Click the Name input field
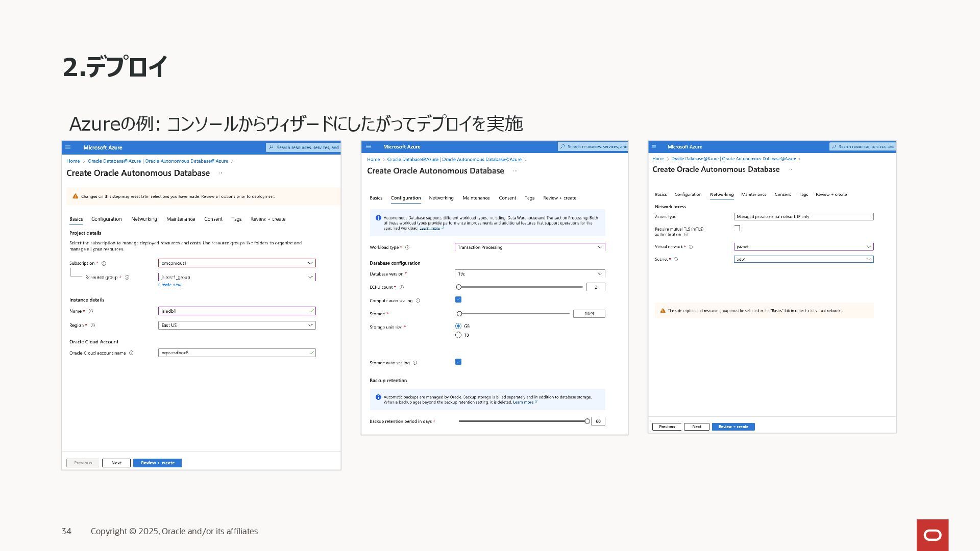 [x=237, y=311]
